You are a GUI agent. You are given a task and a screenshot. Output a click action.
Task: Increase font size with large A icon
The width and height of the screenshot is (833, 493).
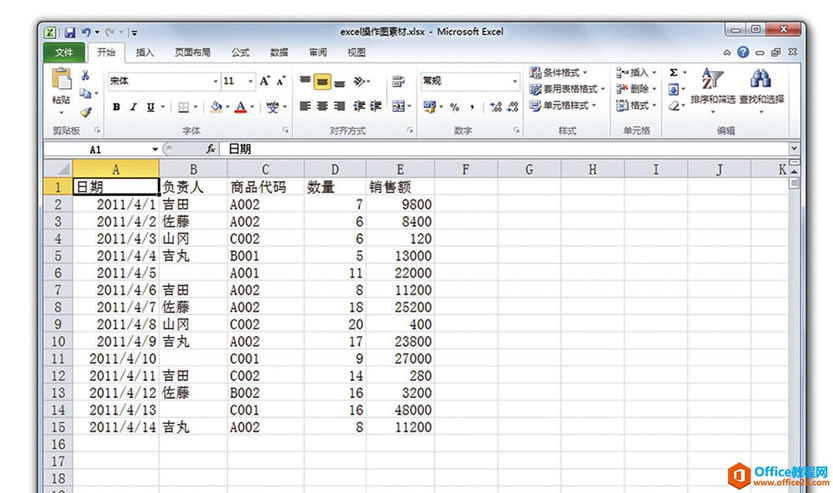[x=265, y=81]
